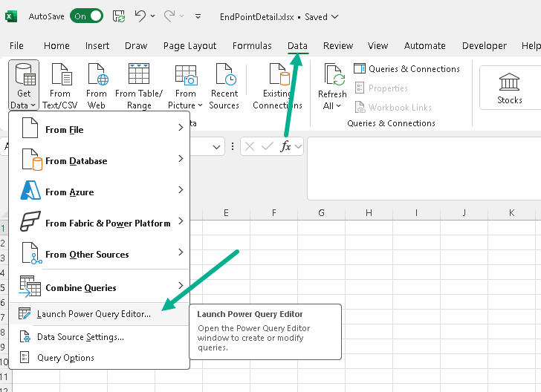Switch to the Formulas tab
The width and height of the screenshot is (541, 392).
point(252,45)
